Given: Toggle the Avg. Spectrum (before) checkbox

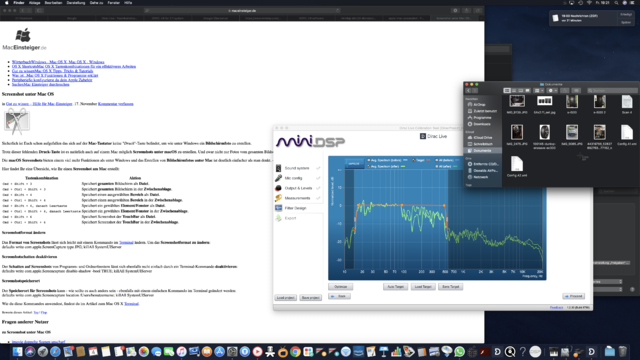Looking at the screenshot, I should pos(369,160).
